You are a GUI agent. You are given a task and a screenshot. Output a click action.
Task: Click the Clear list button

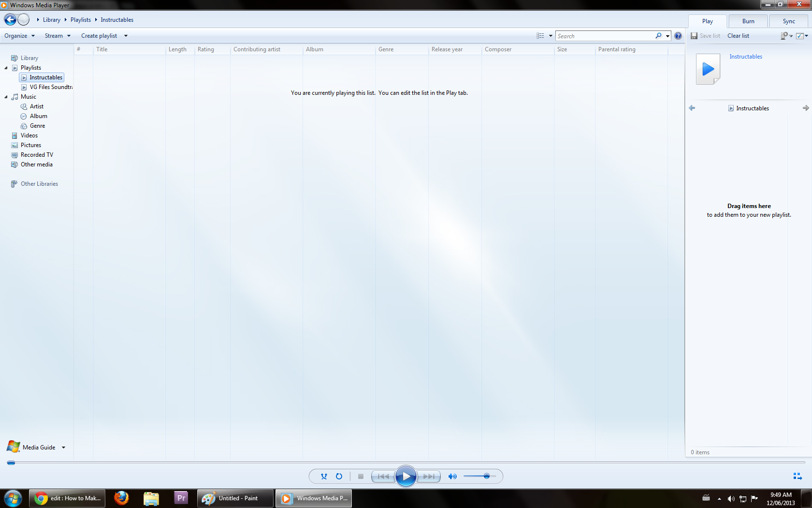pyautogui.click(x=738, y=36)
